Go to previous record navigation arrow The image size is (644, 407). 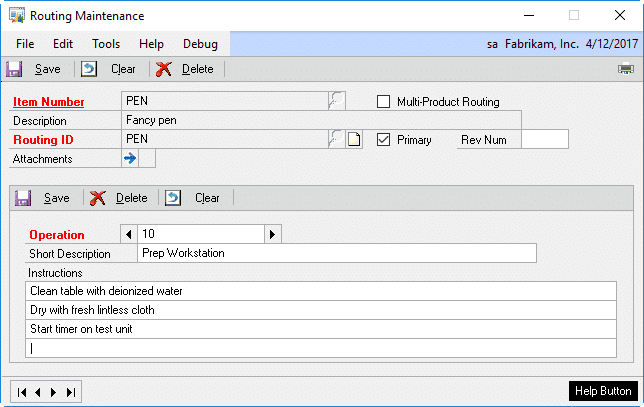[38, 391]
